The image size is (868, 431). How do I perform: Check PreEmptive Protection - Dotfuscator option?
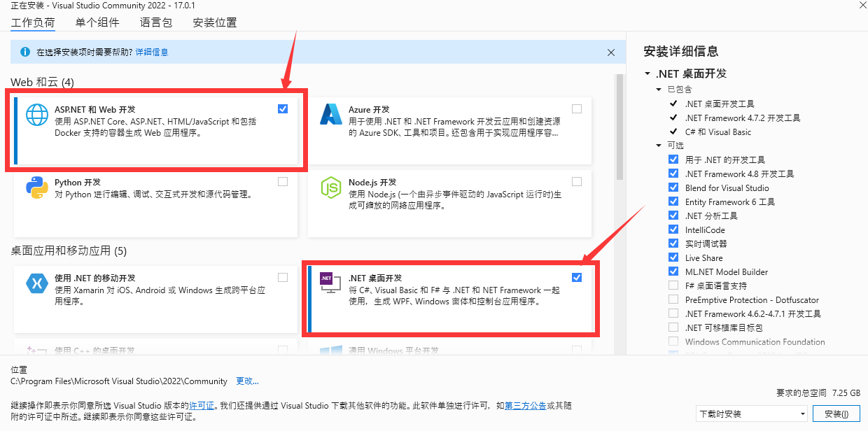(x=673, y=299)
